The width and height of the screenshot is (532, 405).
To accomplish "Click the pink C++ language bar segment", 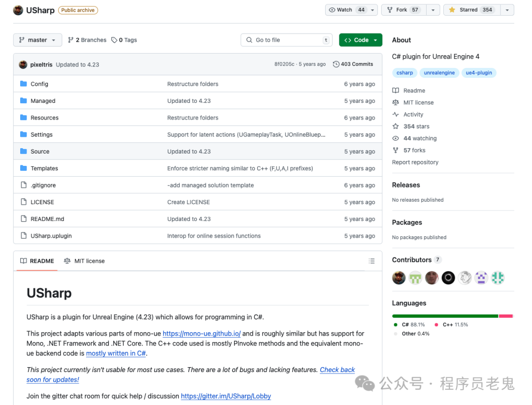I will 505,316.
